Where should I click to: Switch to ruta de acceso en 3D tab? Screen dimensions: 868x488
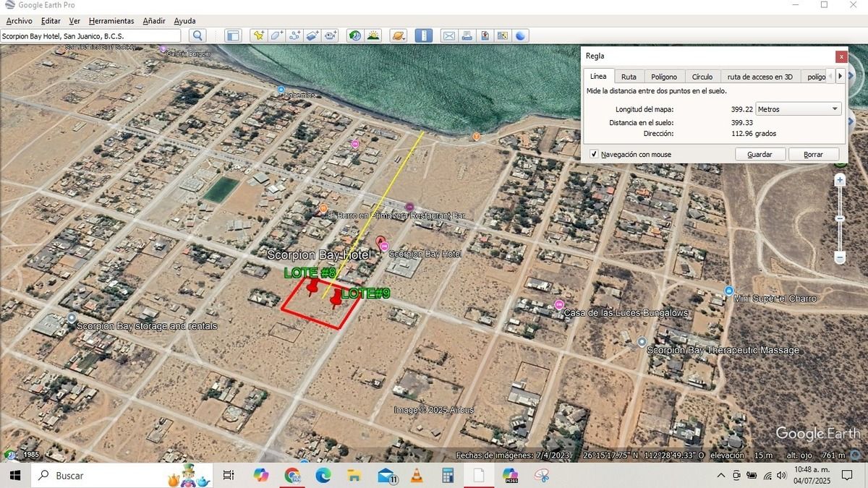click(760, 77)
